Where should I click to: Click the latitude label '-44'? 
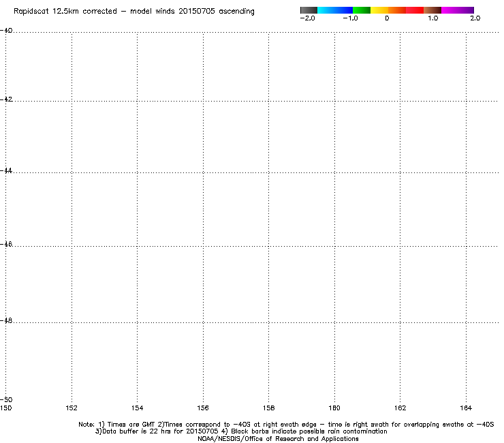point(6,170)
